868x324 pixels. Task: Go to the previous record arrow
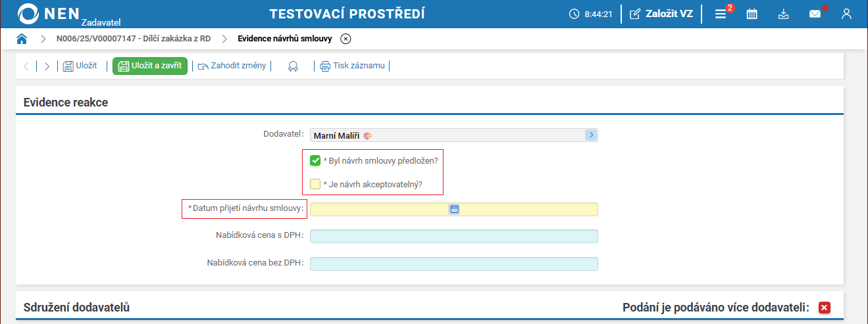click(26, 66)
